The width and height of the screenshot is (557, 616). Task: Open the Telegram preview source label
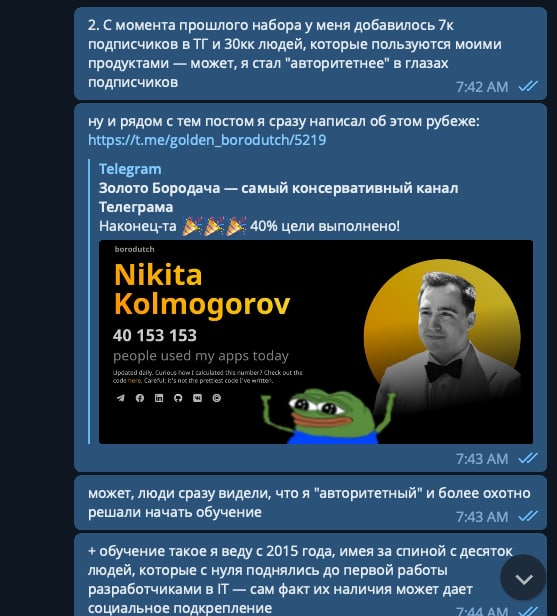click(130, 169)
